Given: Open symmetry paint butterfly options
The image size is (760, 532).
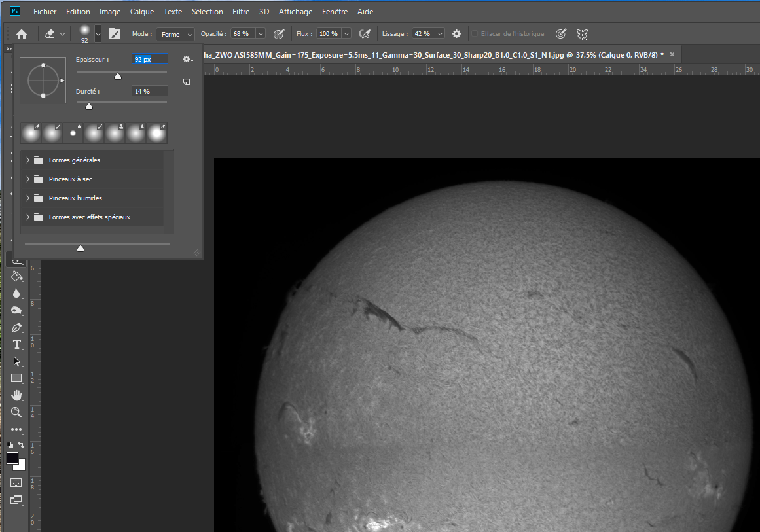Looking at the screenshot, I should point(582,34).
